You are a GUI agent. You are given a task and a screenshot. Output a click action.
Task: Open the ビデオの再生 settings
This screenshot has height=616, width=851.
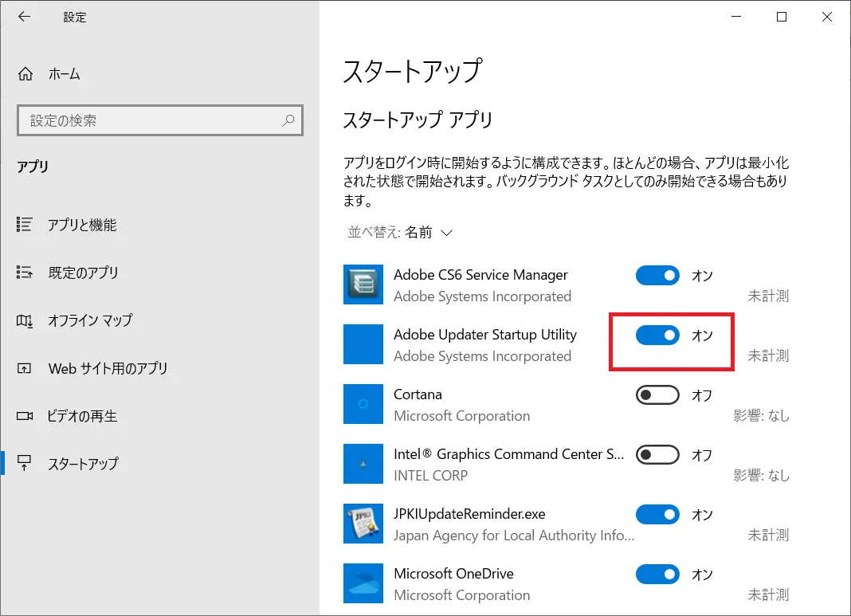tap(82, 416)
